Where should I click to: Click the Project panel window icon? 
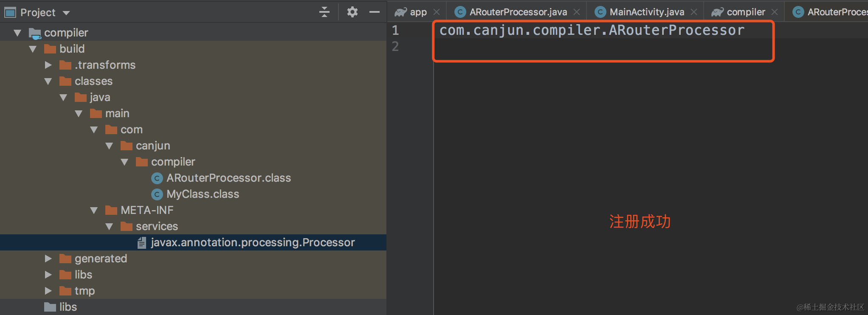coord(10,12)
